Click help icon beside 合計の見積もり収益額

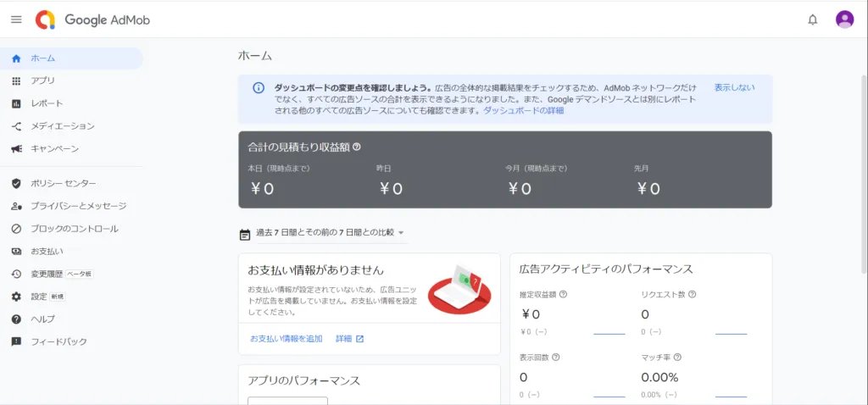click(357, 147)
